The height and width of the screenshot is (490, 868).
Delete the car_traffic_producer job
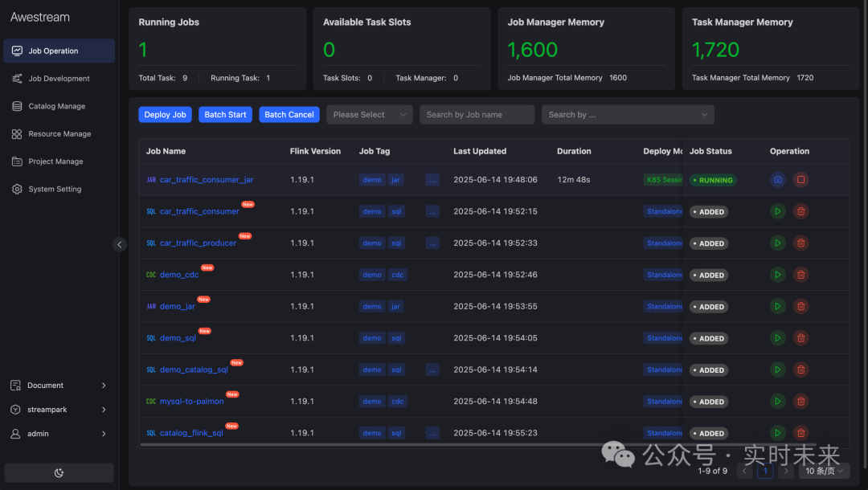tap(800, 243)
